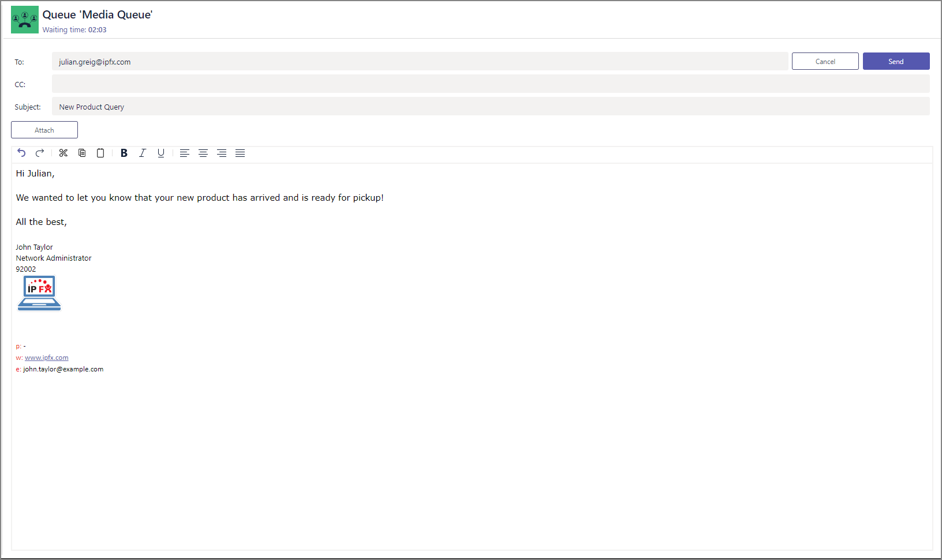
Task: Click the product pickup sentence
Action: 200,197
